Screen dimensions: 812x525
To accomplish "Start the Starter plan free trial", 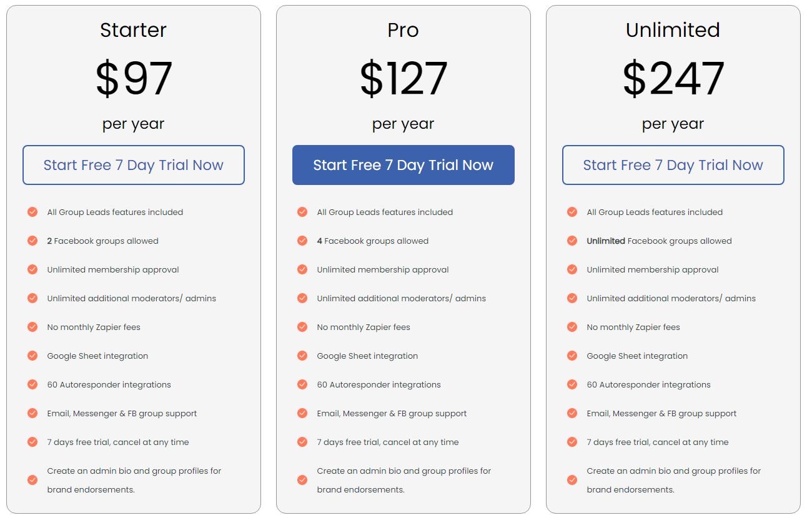I will coord(134,165).
